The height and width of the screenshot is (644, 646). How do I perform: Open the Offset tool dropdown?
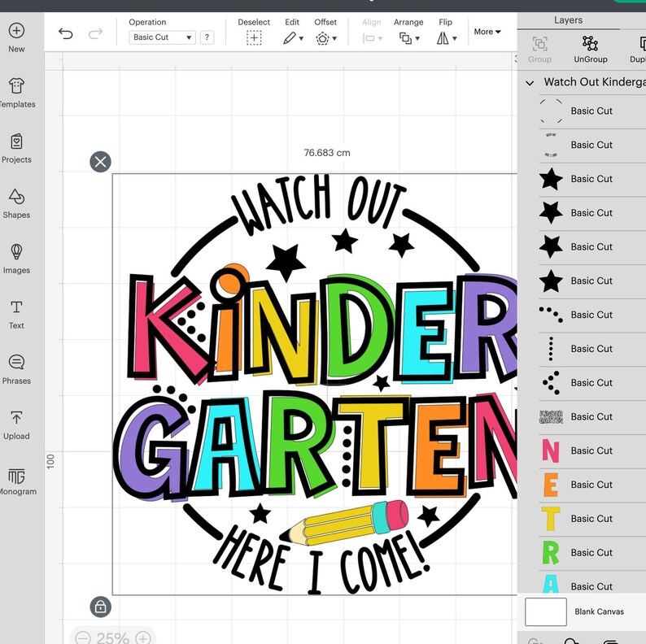(x=326, y=38)
